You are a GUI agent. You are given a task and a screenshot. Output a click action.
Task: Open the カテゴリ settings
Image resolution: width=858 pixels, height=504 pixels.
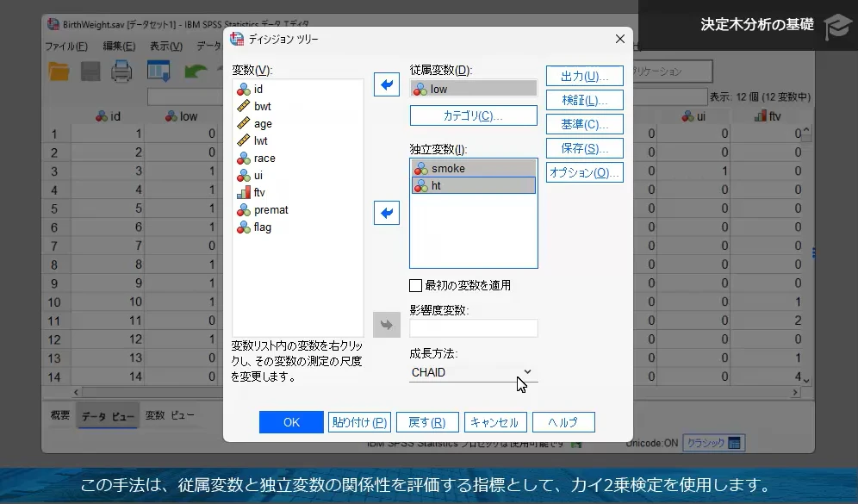pos(473,115)
